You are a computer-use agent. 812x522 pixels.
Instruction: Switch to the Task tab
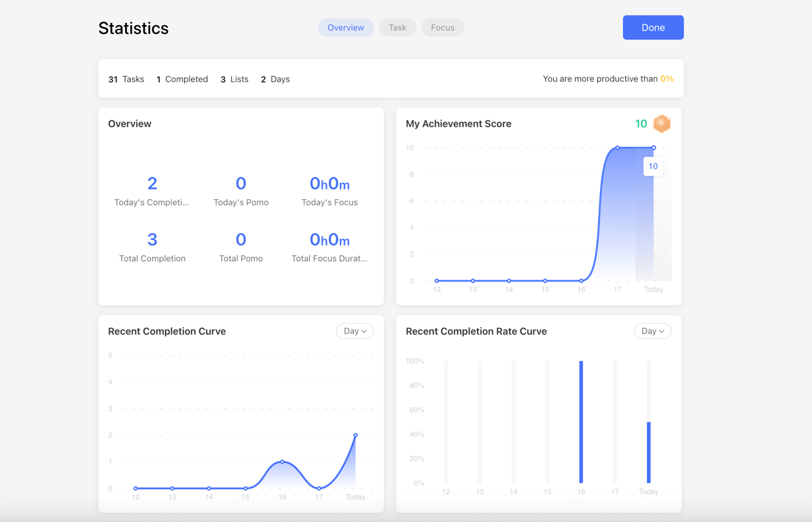click(x=398, y=27)
